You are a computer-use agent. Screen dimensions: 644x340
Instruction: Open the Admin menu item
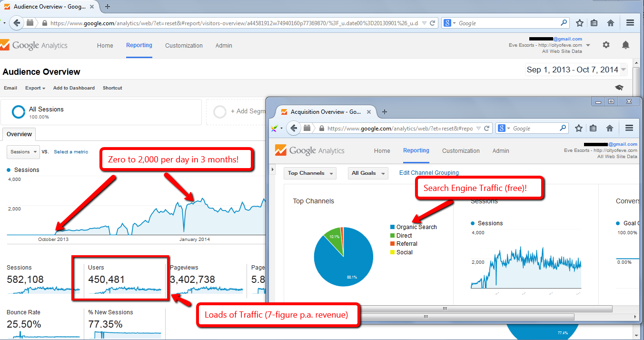pyautogui.click(x=224, y=45)
